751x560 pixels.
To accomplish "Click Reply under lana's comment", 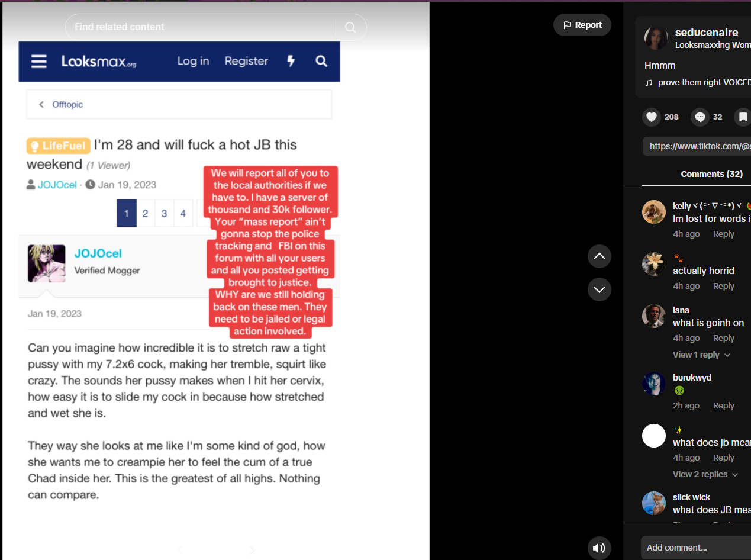I will (x=723, y=338).
